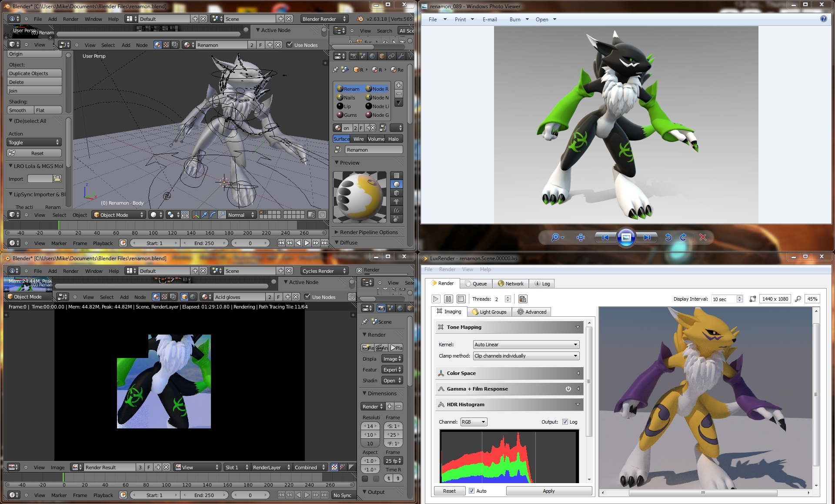Select Volume material type
Viewport: 835px width, 504px height.
pyautogui.click(x=376, y=139)
